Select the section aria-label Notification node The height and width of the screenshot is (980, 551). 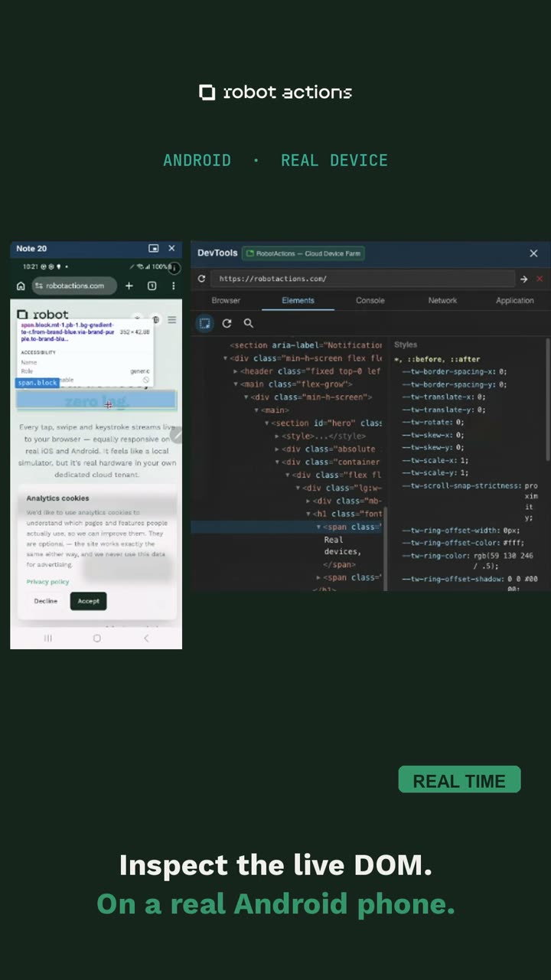pyautogui.click(x=306, y=345)
